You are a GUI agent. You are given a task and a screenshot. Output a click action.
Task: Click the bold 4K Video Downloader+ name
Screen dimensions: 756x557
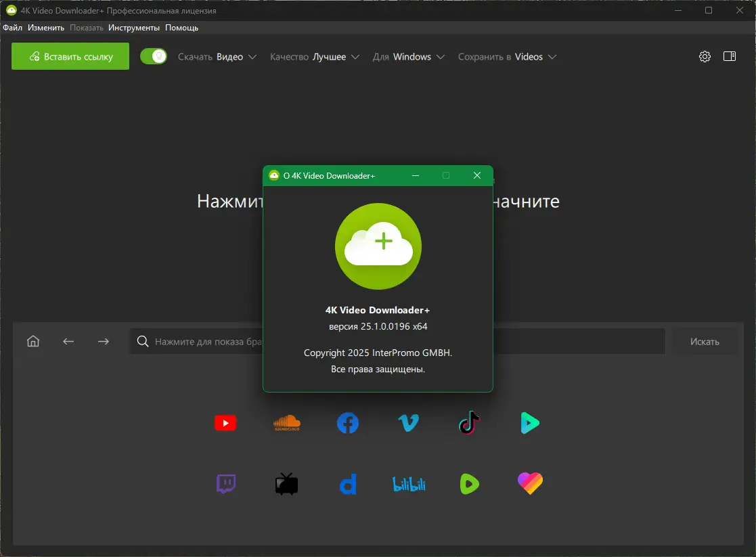(x=378, y=310)
